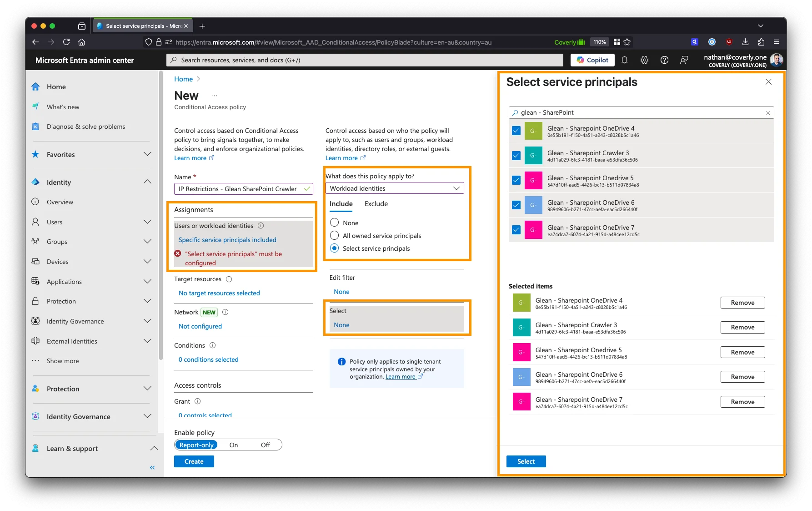Remove Glean - Sharepoint Crawler 3 from selected items
The height and width of the screenshot is (511, 812).
742,327
